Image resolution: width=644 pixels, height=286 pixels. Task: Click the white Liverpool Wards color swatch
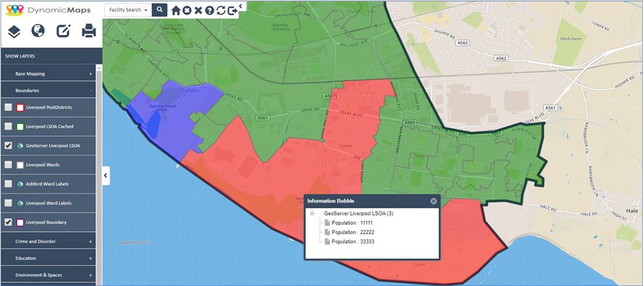pyautogui.click(x=20, y=165)
